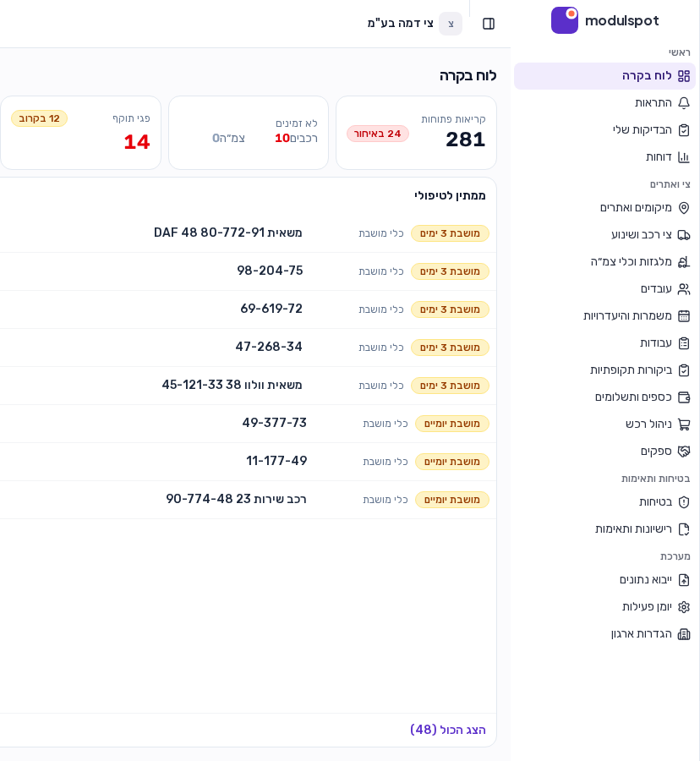Open organization switcher צי דמה בע"מ
700x761 pixels.
click(x=414, y=24)
